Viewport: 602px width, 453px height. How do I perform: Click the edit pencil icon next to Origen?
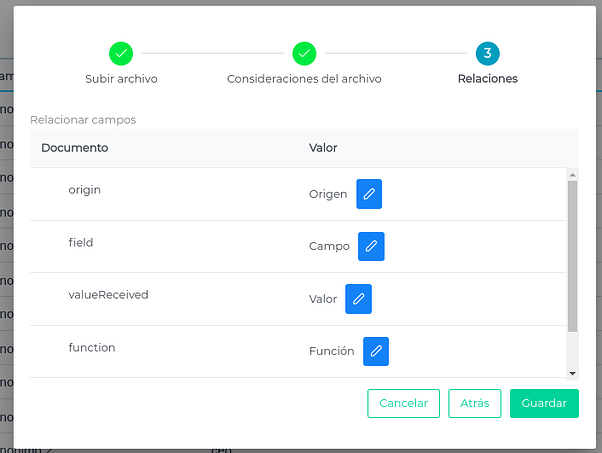(369, 194)
